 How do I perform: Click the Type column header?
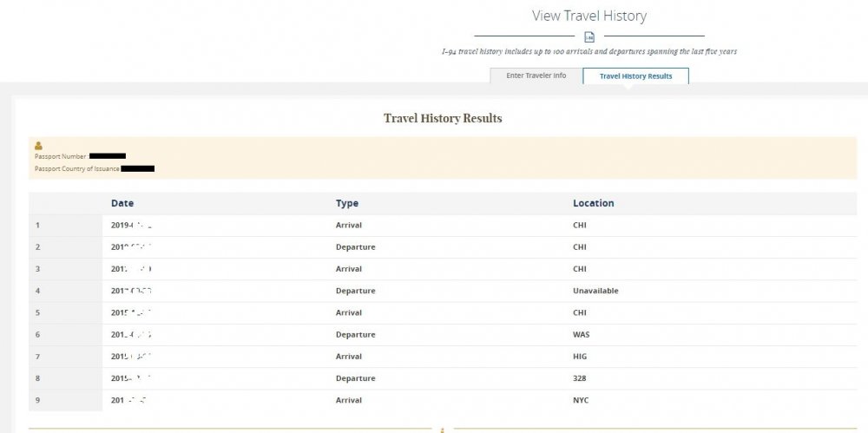(x=347, y=203)
